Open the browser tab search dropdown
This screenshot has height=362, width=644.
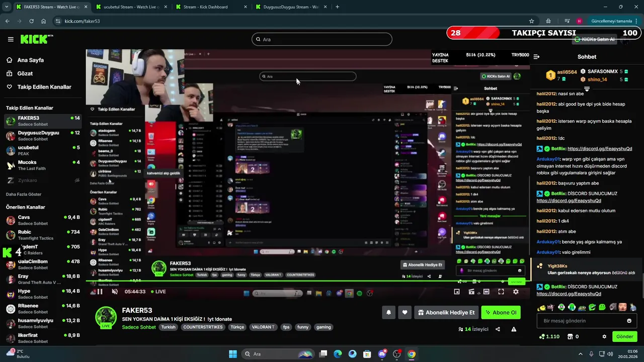coord(6,7)
